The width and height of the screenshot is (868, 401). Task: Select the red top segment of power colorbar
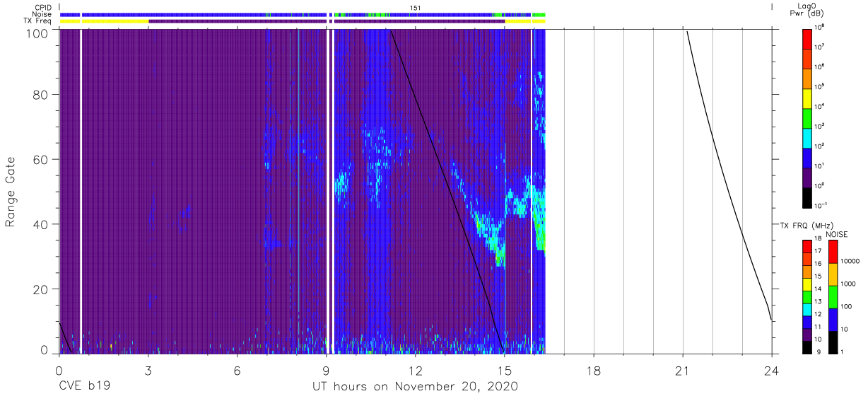[x=807, y=38]
